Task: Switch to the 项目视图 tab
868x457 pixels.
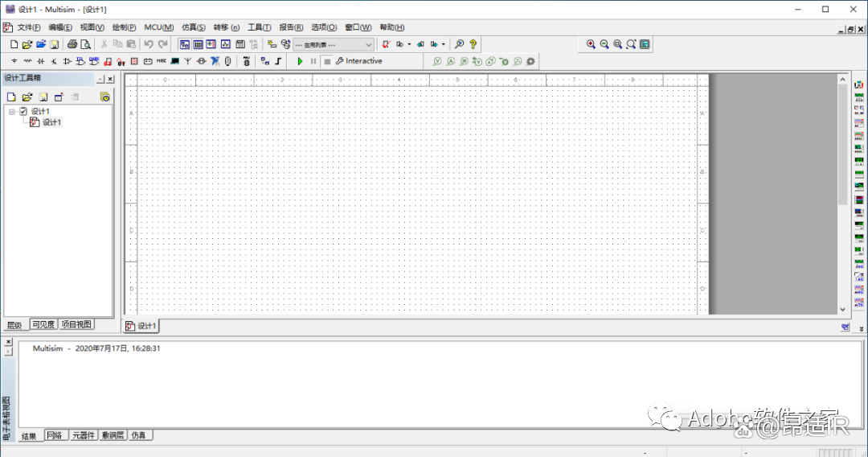Action: pos(76,324)
